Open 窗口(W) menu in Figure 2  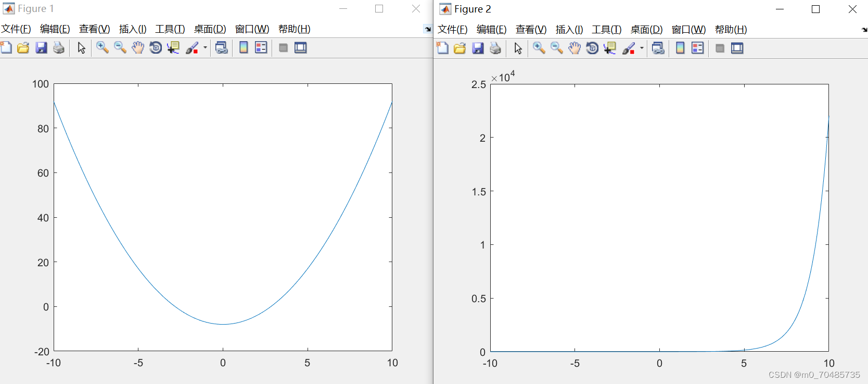point(689,30)
